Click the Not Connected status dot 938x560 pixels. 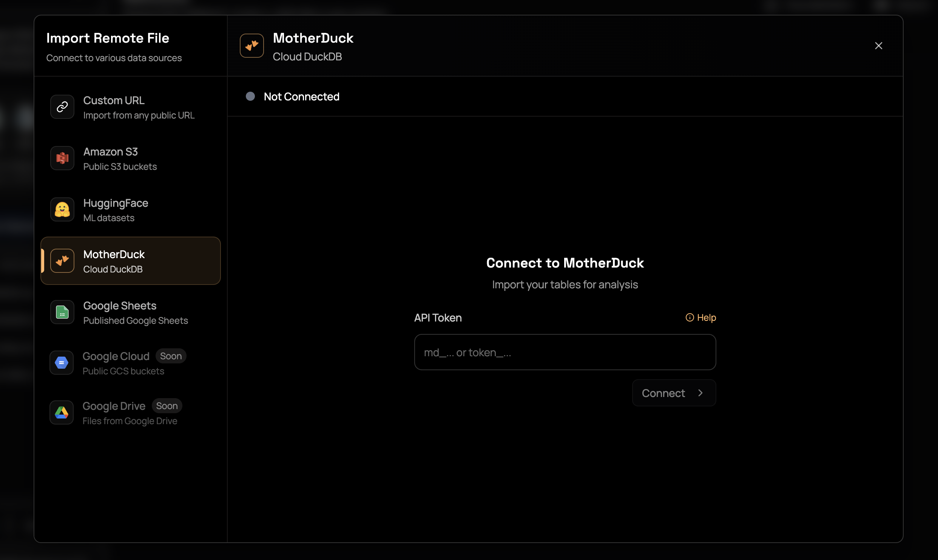tap(250, 96)
